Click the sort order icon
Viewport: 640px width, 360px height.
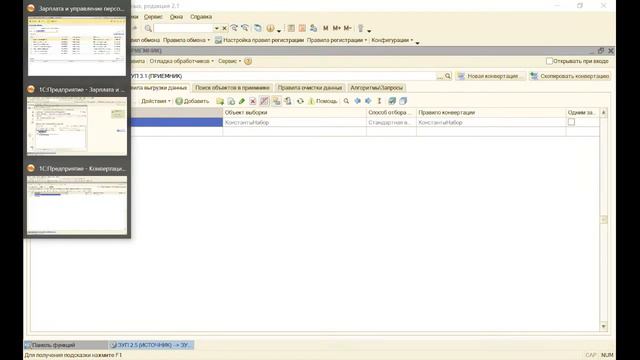pos(379,101)
